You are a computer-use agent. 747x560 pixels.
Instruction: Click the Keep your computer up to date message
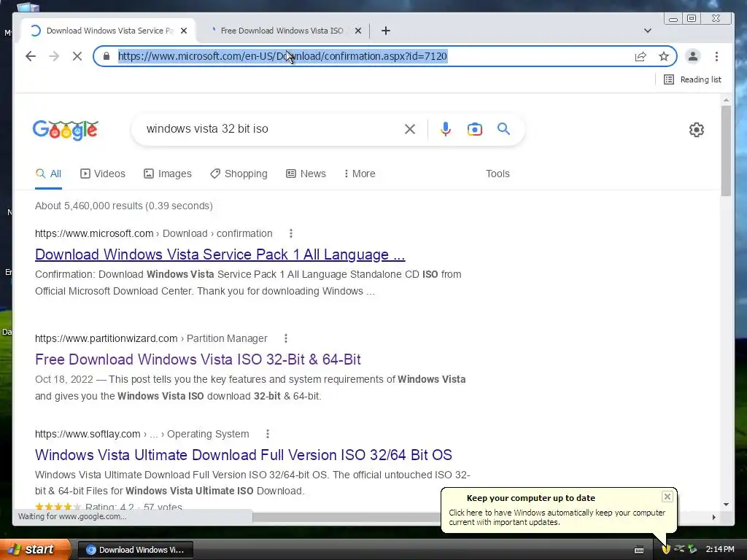point(557,518)
